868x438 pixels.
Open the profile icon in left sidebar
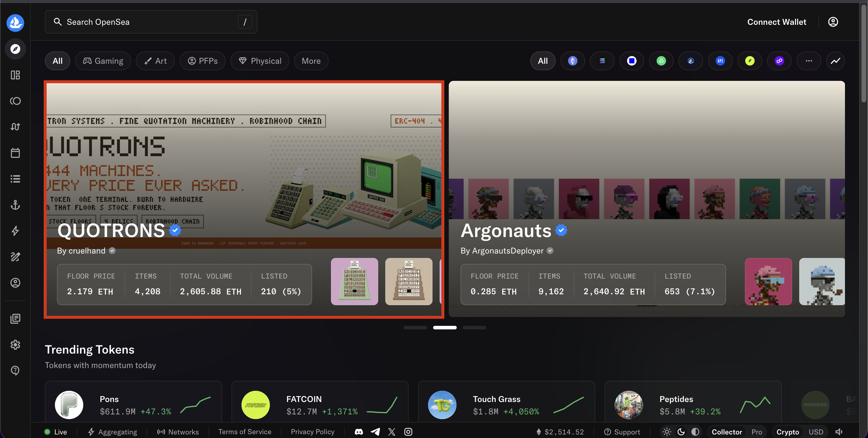(x=15, y=283)
